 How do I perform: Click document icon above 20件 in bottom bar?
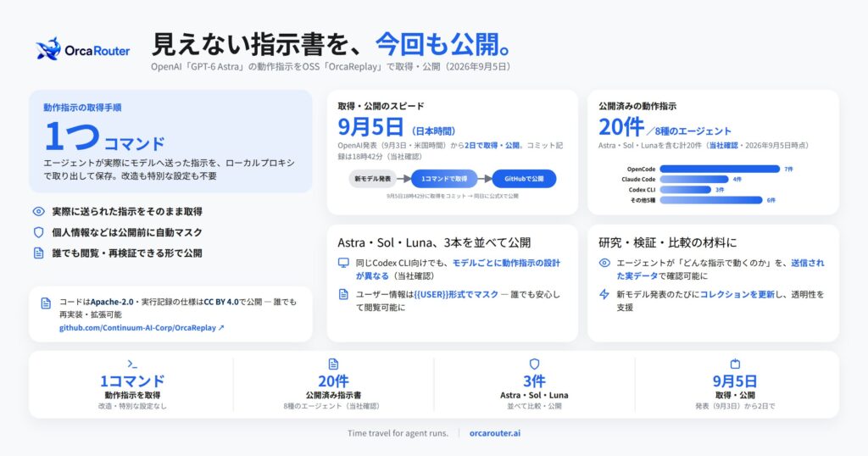coord(333,364)
